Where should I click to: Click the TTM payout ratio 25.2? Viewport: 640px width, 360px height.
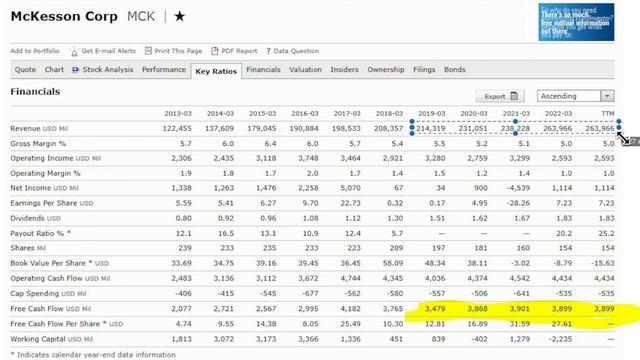(x=607, y=233)
